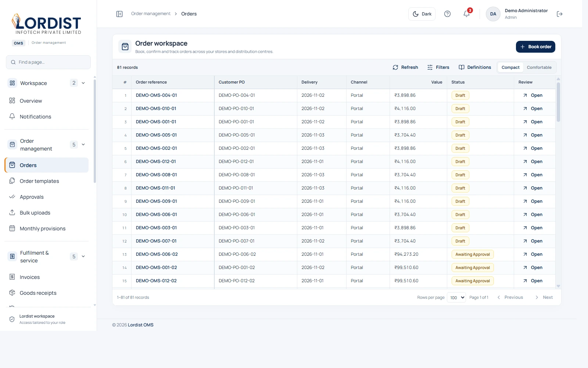Screen dimensions: 588x368
Task: Click the Notifications bell in sidebar
Action: pos(12,116)
